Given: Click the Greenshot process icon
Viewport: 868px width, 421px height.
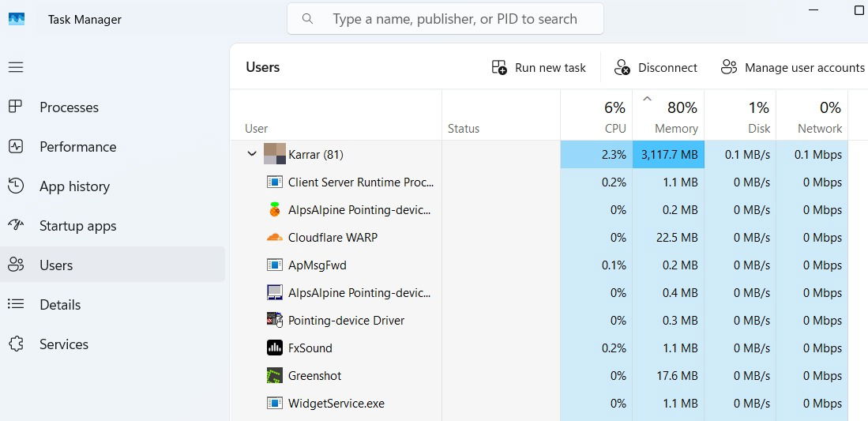Looking at the screenshot, I should click(x=274, y=375).
